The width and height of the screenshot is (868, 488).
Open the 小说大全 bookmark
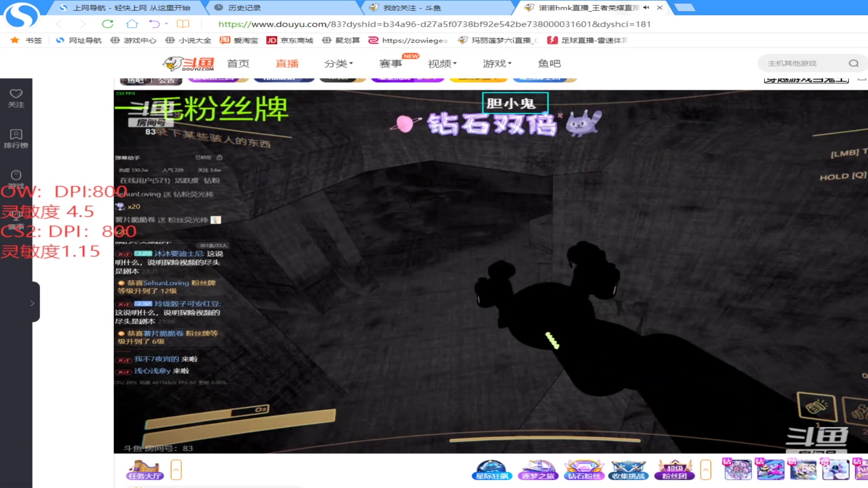pos(188,40)
